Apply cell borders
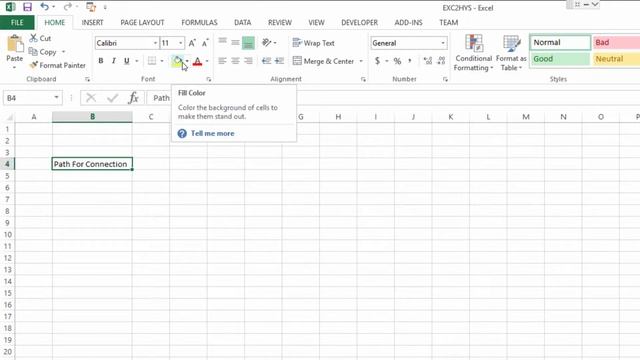 [x=152, y=61]
